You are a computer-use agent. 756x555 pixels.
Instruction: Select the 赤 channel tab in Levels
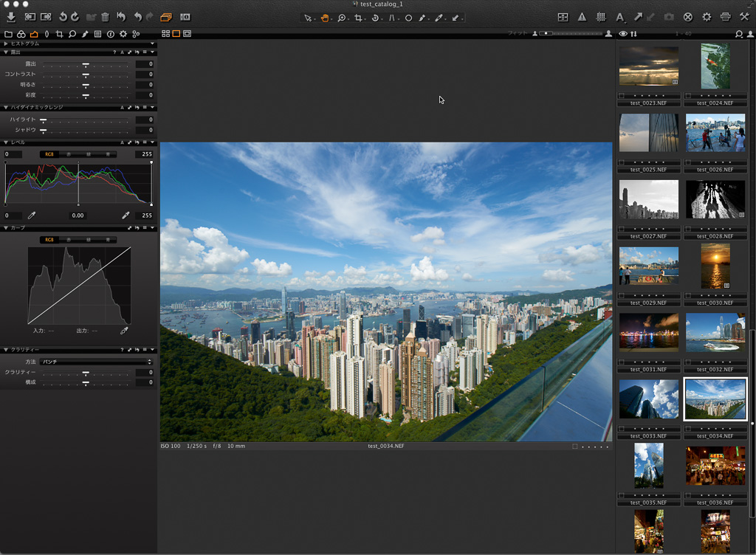(x=69, y=154)
